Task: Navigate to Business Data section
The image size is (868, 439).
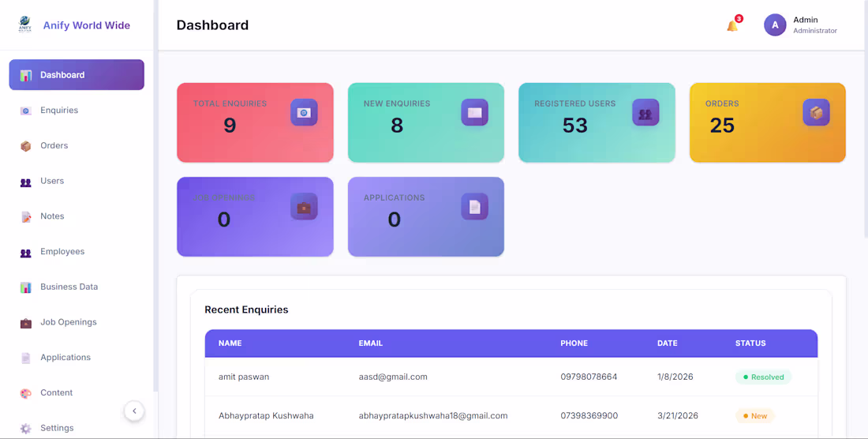Action: pos(69,287)
